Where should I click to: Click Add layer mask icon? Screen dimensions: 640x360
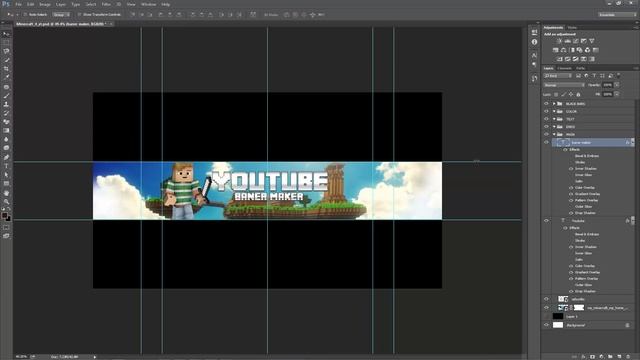(x=592, y=357)
